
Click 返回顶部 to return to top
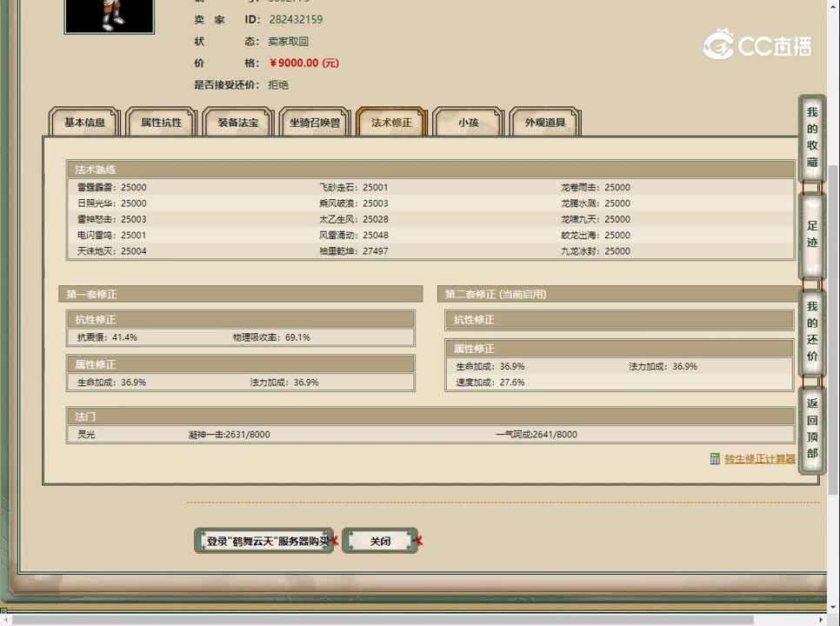click(811, 428)
